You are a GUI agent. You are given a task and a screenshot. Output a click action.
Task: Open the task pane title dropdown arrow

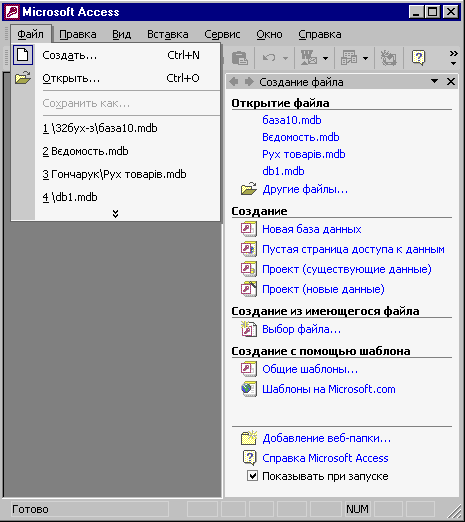(434, 81)
